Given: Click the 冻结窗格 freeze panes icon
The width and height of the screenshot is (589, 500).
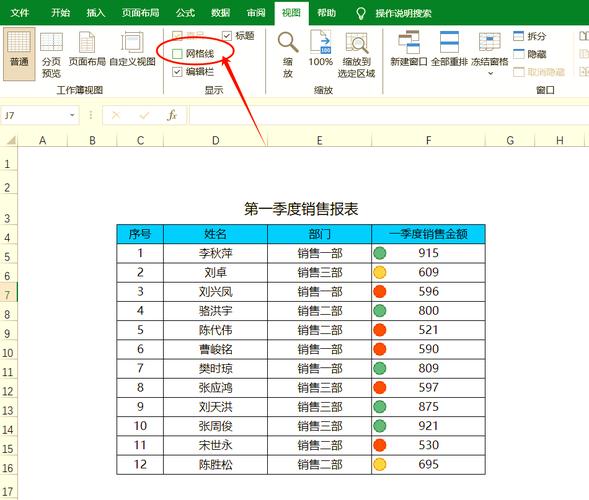Looking at the screenshot, I should pyautogui.click(x=489, y=42).
